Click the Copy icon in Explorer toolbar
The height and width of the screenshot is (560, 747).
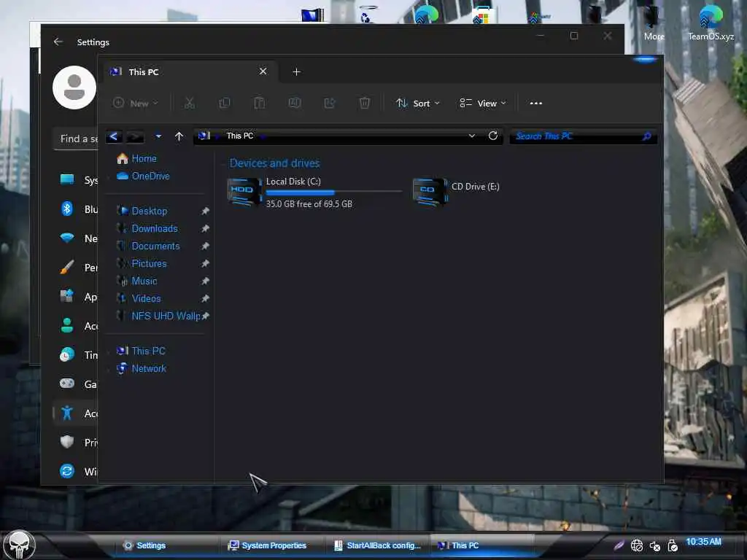coord(225,103)
